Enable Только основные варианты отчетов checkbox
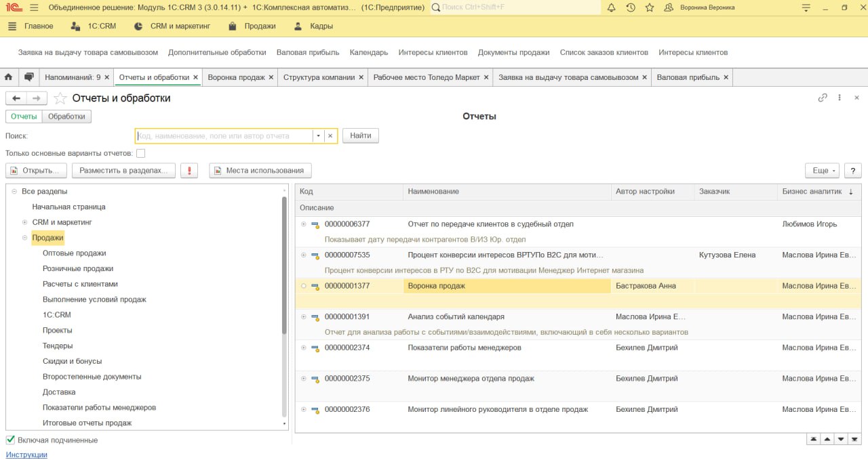The height and width of the screenshot is (460, 868). point(140,153)
